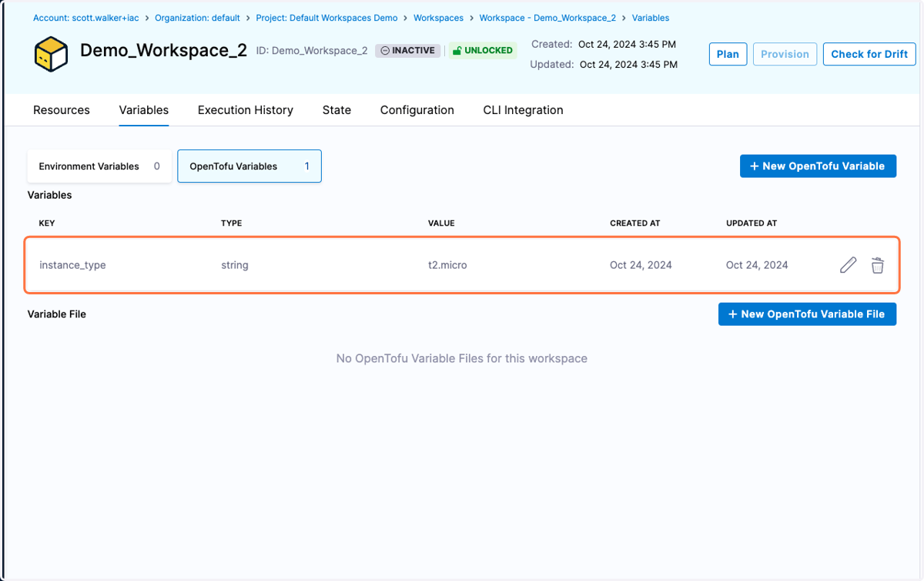Delete the instance_type variable with trash icon

tap(877, 265)
